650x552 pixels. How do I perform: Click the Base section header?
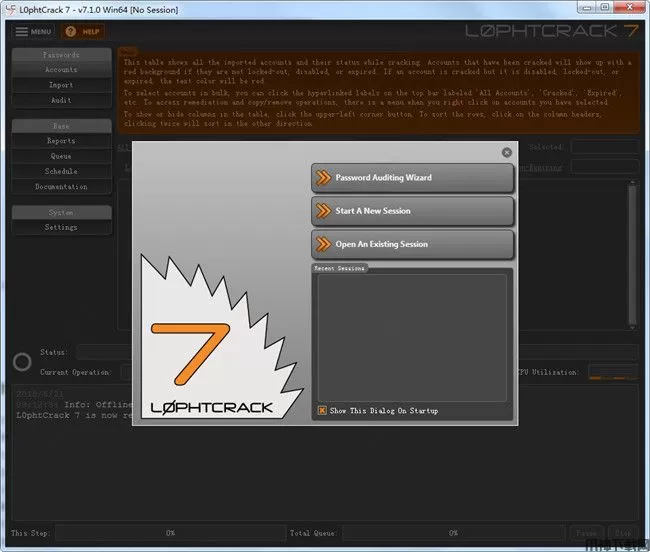pos(61,126)
